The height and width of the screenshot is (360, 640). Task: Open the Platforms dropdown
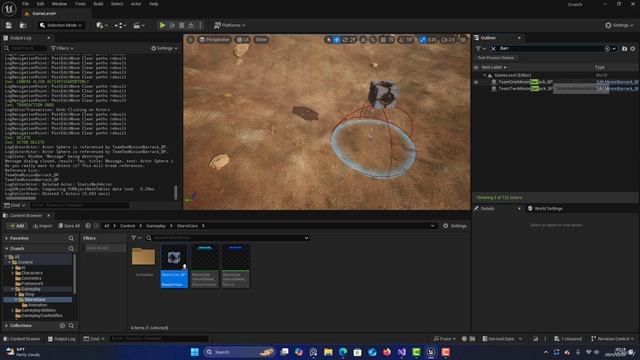pyautogui.click(x=230, y=25)
